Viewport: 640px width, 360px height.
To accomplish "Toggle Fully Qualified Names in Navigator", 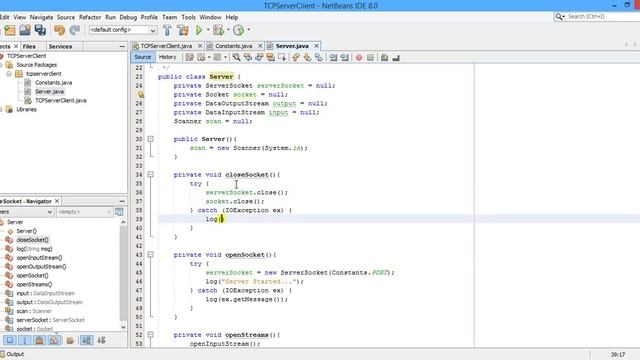I will pos(70,340).
